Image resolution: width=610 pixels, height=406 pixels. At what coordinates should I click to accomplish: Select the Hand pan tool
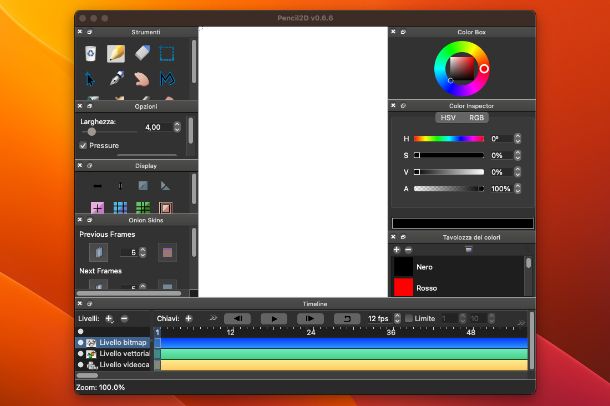142,79
